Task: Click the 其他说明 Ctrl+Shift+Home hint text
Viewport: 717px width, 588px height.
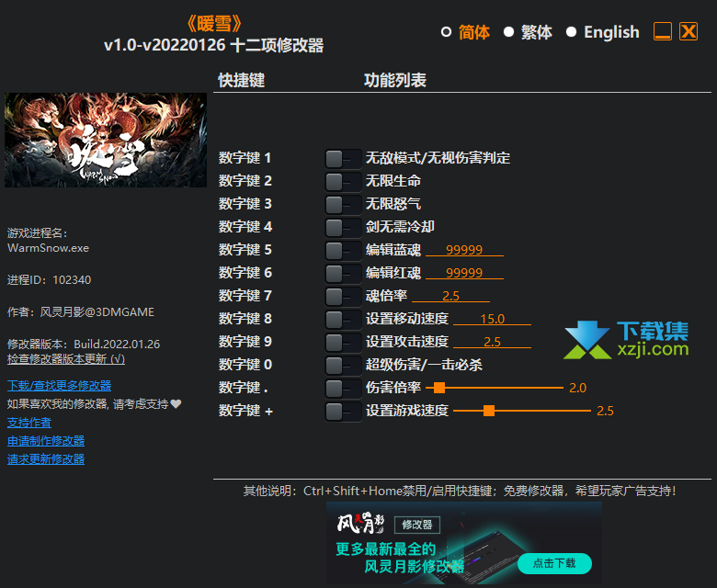Action: (460, 492)
